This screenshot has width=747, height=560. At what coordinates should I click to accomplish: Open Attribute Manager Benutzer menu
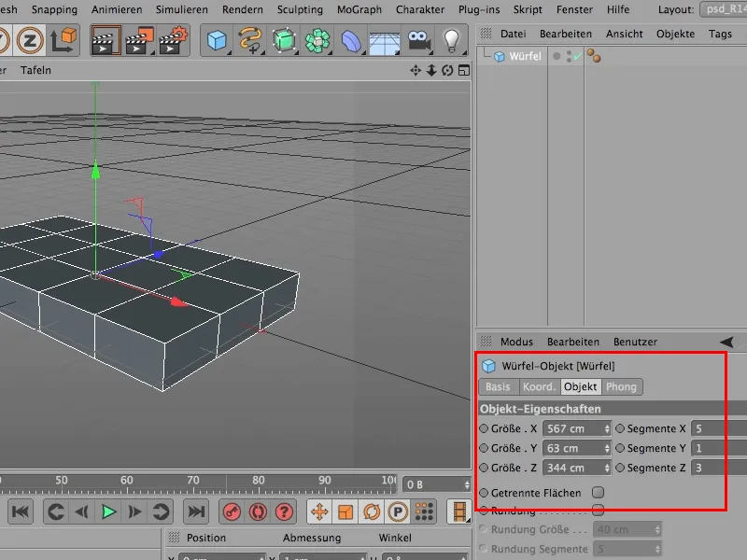pos(635,342)
